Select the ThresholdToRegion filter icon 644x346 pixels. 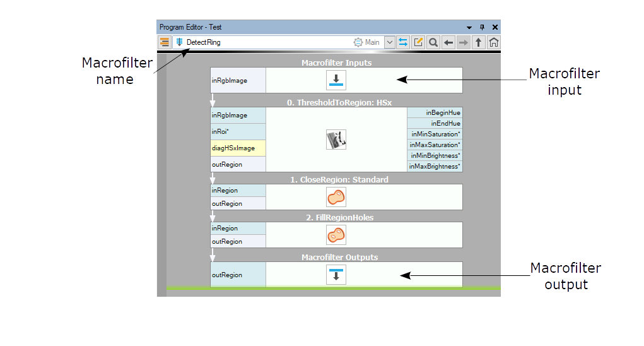(336, 140)
